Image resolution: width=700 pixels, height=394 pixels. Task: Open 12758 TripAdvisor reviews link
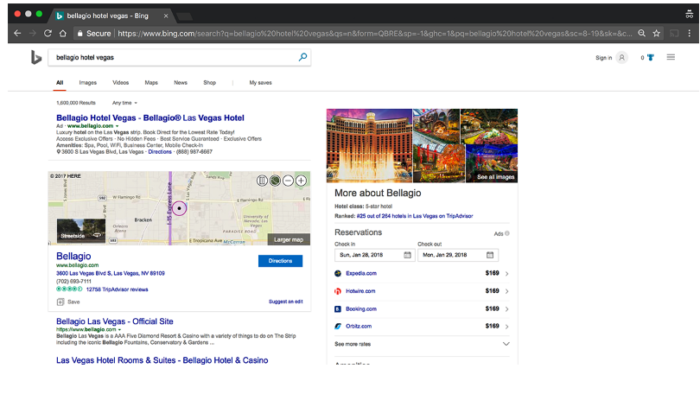tap(117, 290)
